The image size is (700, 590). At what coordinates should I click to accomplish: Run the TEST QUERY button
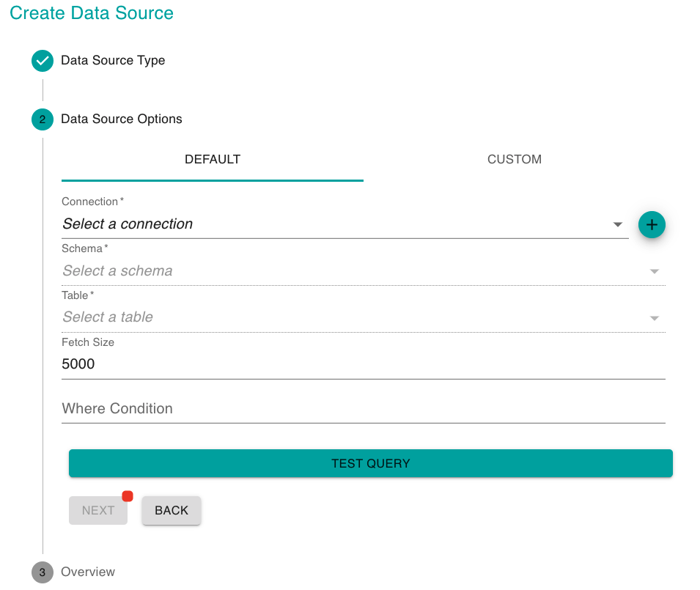[x=371, y=463]
